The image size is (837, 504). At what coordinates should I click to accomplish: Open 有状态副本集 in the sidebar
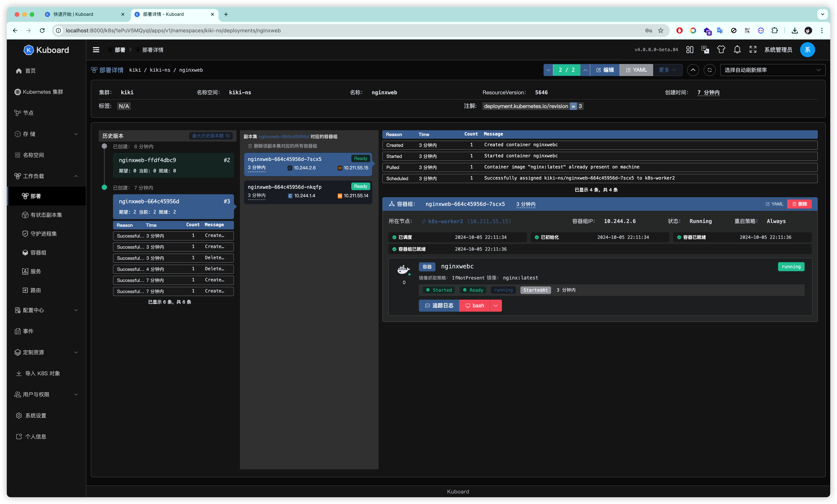click(46, 215)
